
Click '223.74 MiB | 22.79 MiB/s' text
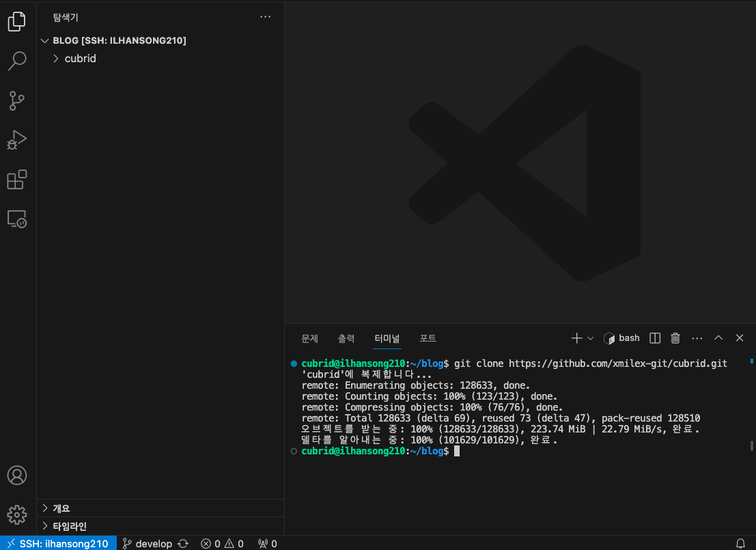click(x=596, y=429)
